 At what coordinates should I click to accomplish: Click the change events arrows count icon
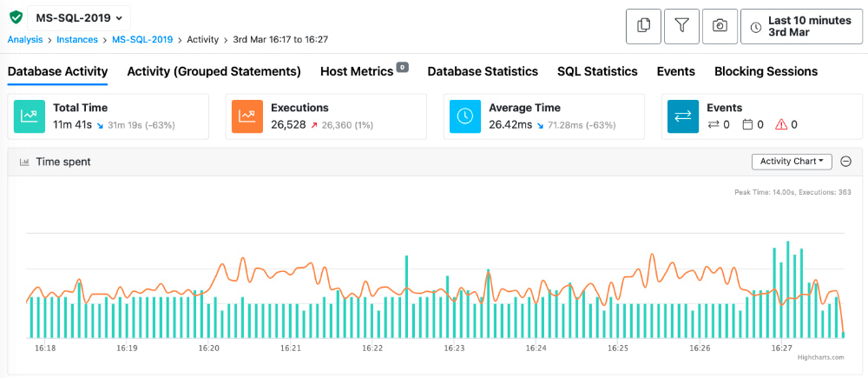[713, 125]
